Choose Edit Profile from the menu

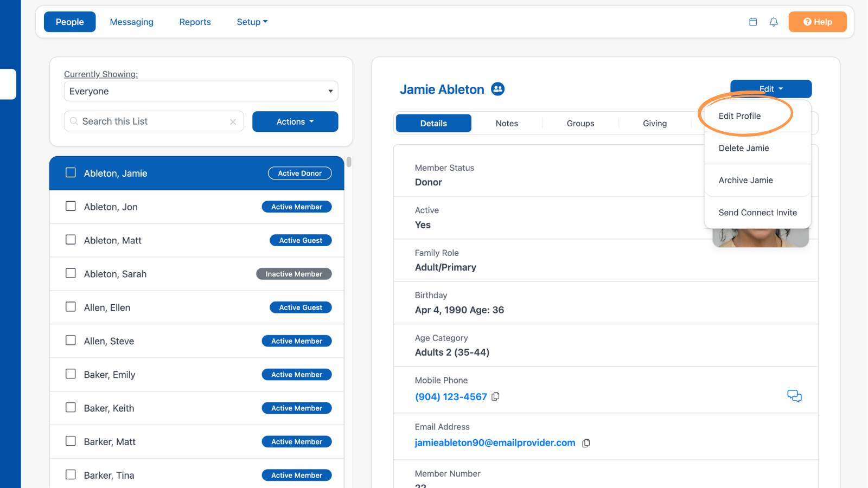739,116
